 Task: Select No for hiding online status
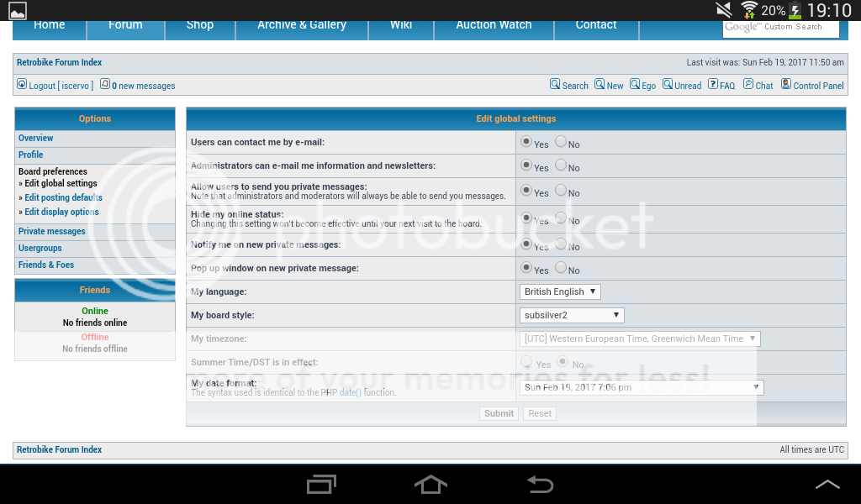tap(561, 219)
